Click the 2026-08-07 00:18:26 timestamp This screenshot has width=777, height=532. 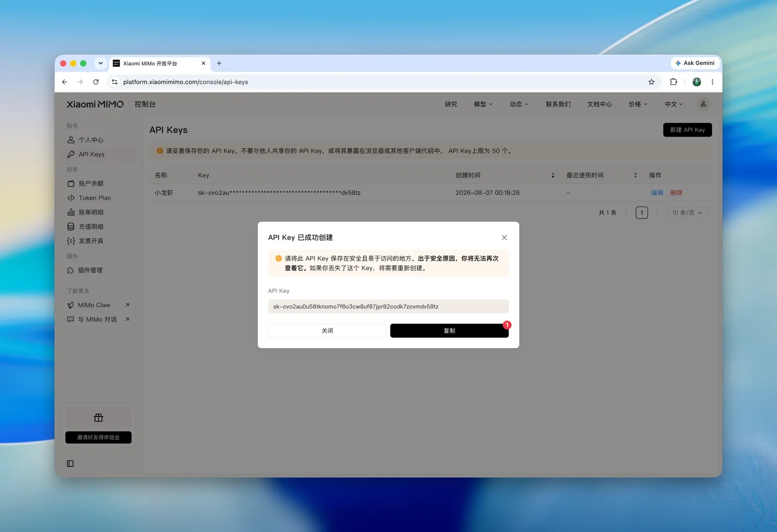(x=487, y=193)
